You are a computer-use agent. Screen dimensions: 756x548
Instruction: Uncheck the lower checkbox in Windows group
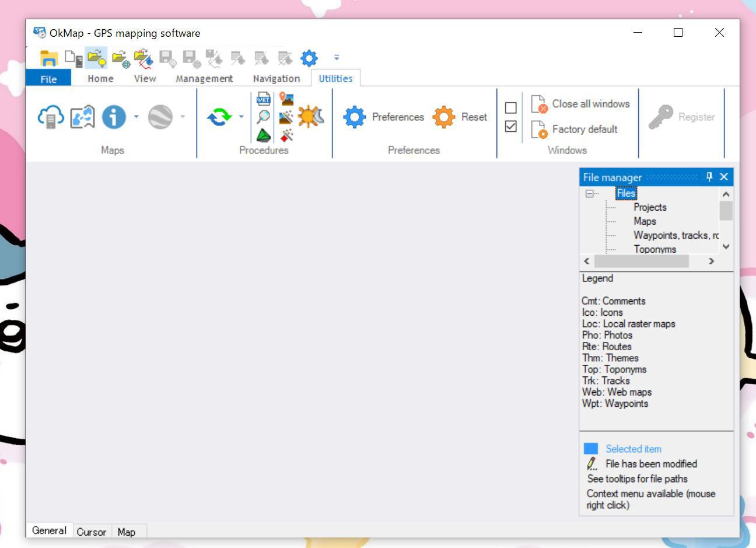pos(510,125)
